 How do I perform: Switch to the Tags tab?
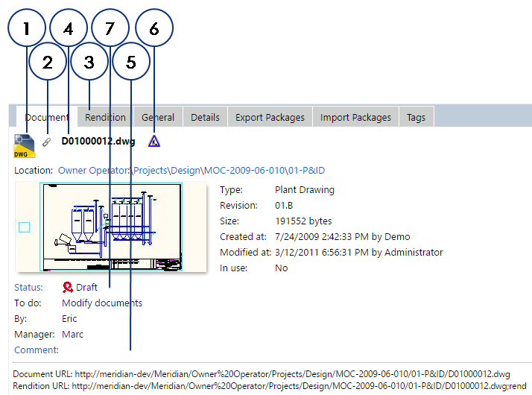pos(416,117)
